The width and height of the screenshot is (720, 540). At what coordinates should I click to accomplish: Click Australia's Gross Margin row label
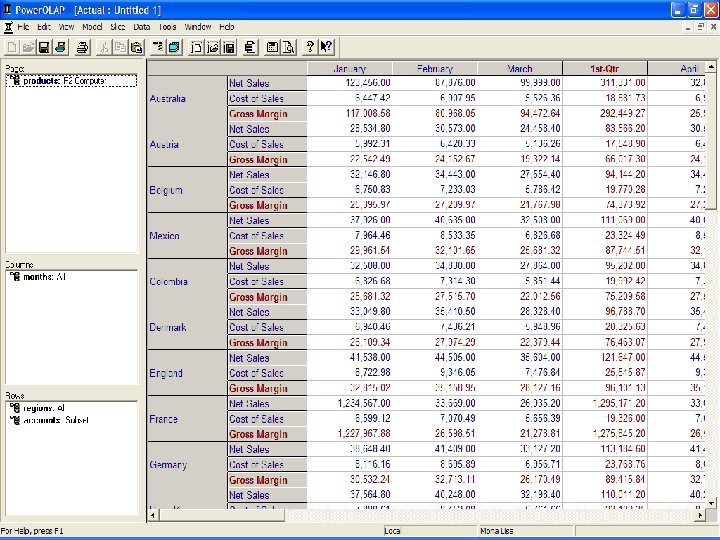(267, 113)
